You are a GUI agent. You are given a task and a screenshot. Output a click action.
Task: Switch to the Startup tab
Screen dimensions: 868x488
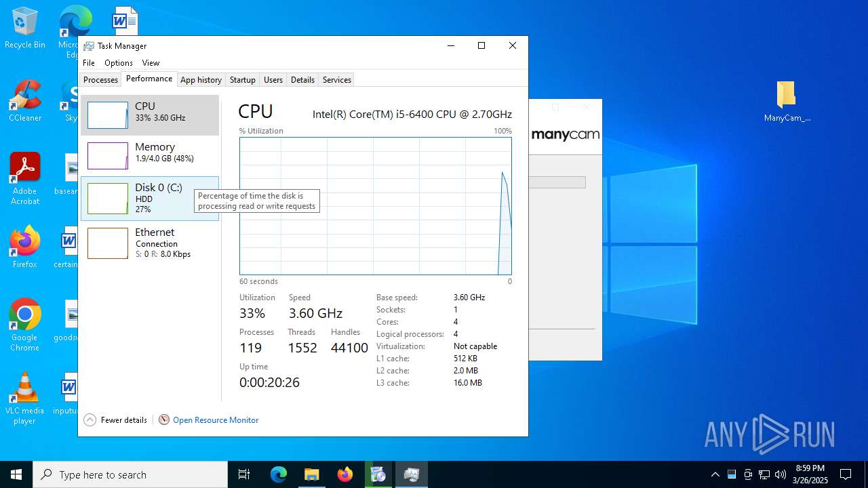242,80
